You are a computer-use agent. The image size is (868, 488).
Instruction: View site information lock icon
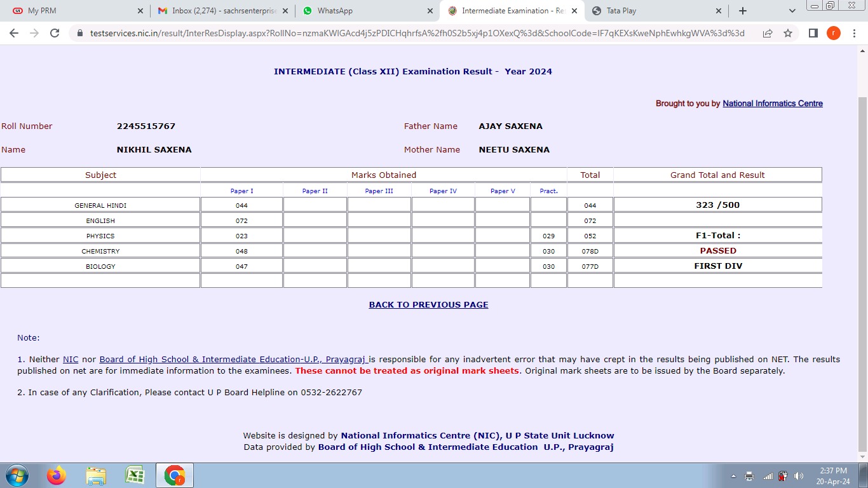(80, 33)
